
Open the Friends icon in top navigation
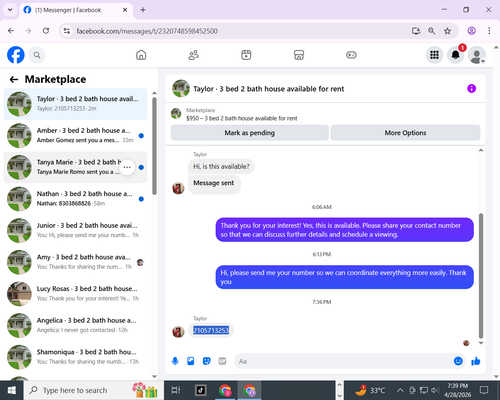194,55
